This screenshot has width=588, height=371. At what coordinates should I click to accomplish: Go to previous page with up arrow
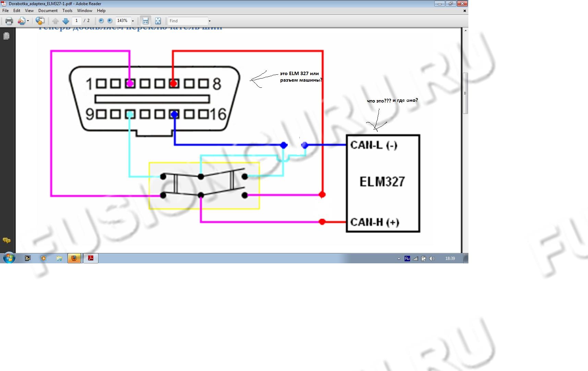[x=56, y=21]
